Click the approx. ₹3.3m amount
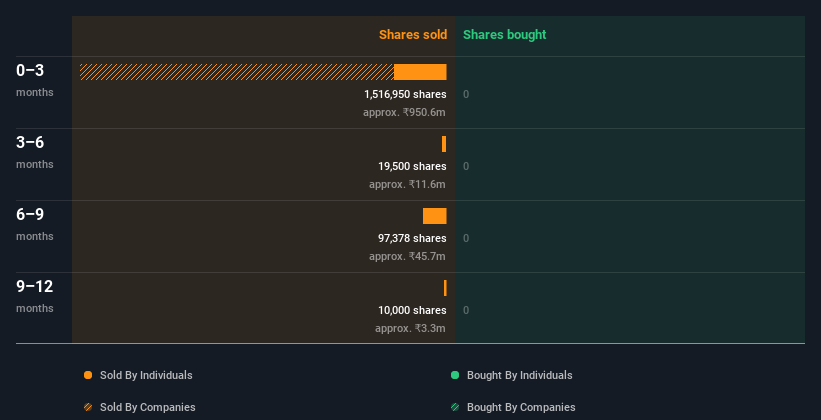This screenshot has width=821, height=420. 410,328
